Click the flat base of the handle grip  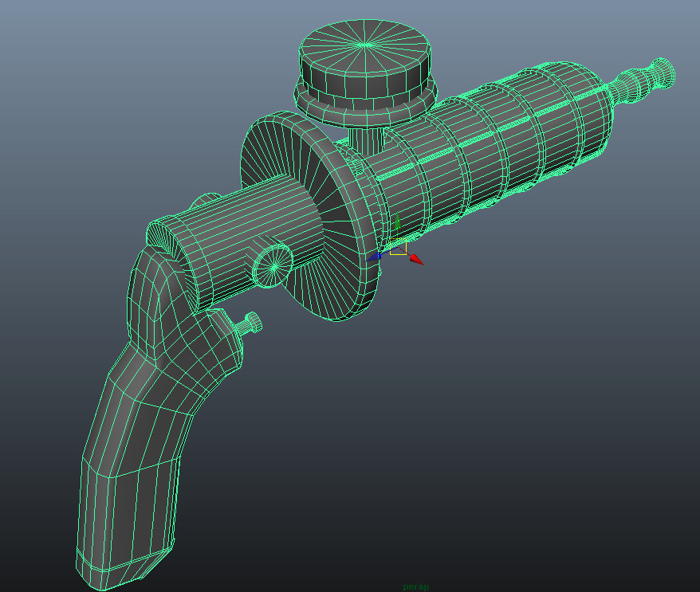[124, 567]
